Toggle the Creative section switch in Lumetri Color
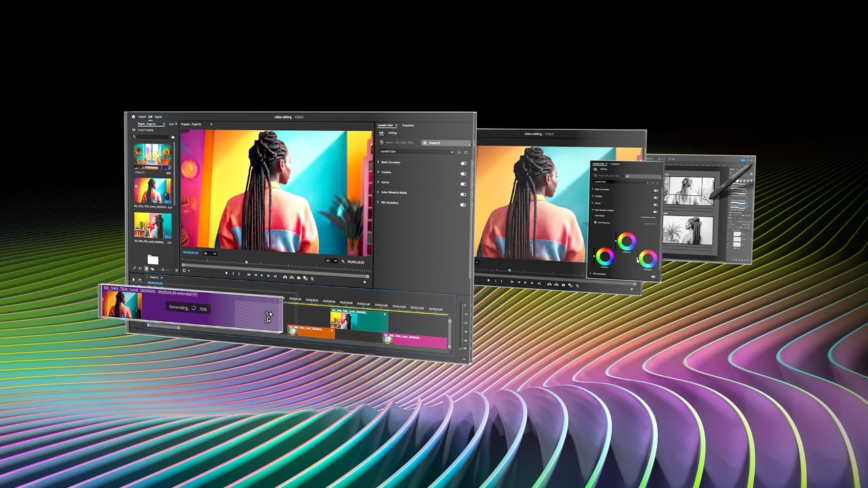 click(x=463, y=174)
